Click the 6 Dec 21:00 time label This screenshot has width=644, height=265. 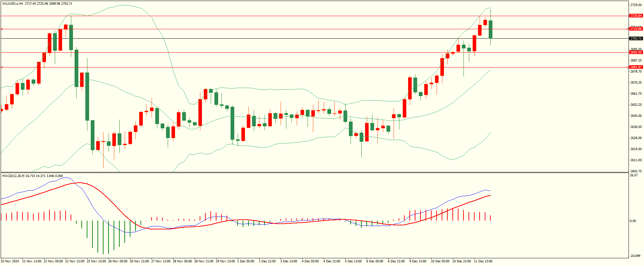coord(397,261)
